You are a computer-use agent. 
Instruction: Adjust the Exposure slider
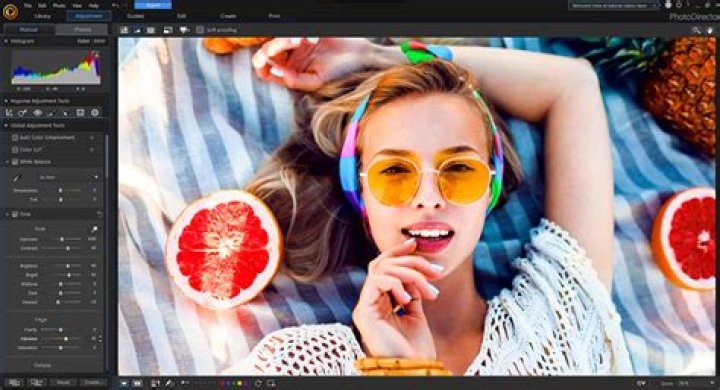point(62,239)
